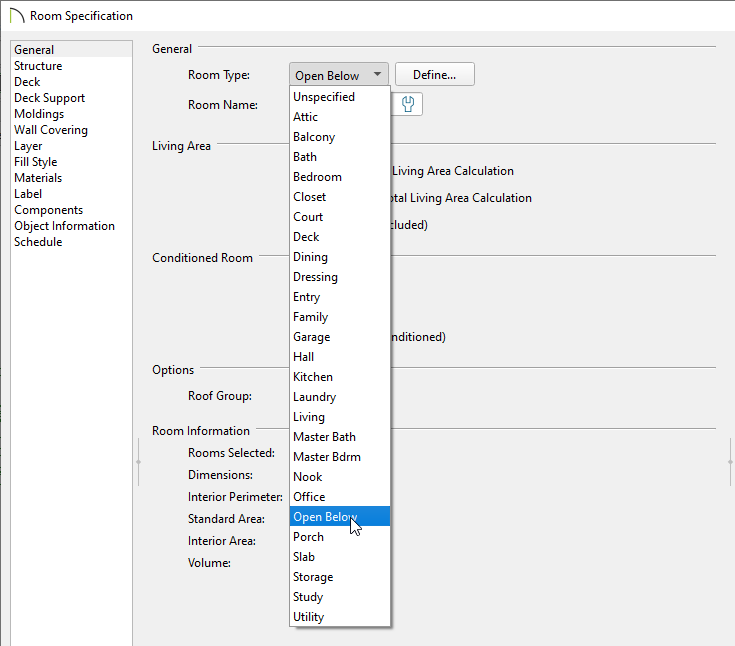Image resolution: width=735 pixels, height=646 pixels.
Task: Select the Layer panel
Action: pyautogui.click(x=71, y=146)
